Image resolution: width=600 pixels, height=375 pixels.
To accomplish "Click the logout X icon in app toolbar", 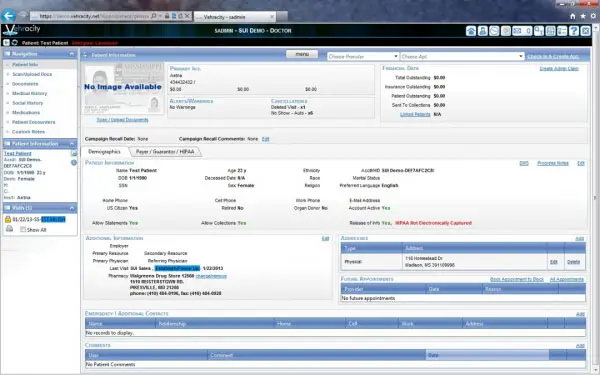I will coord(585,31).
